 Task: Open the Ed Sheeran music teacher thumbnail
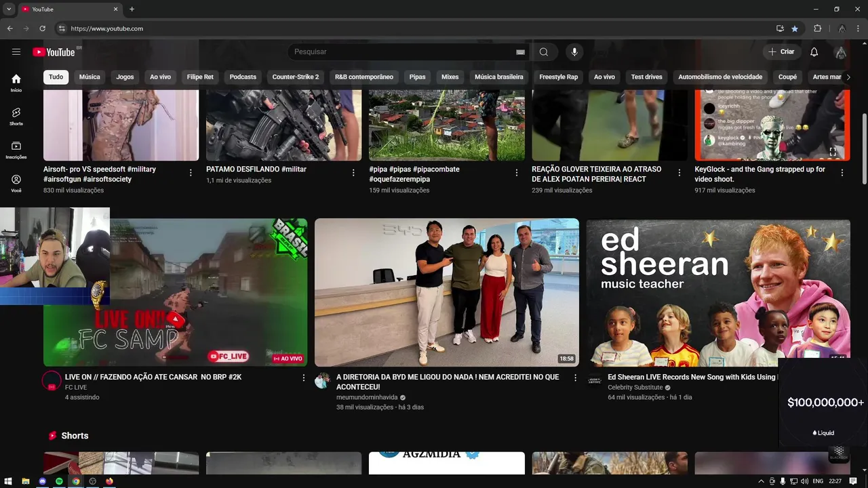(x=718, y=293)
